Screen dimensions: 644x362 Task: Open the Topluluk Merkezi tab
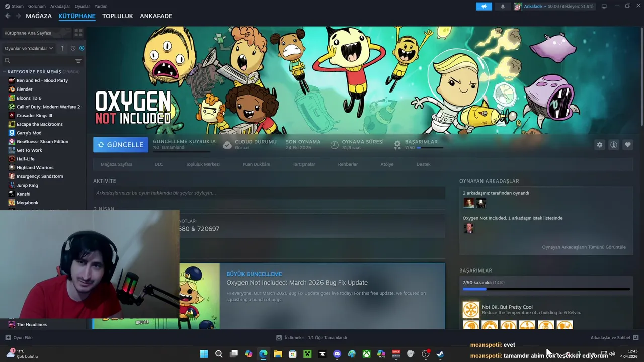203,164
